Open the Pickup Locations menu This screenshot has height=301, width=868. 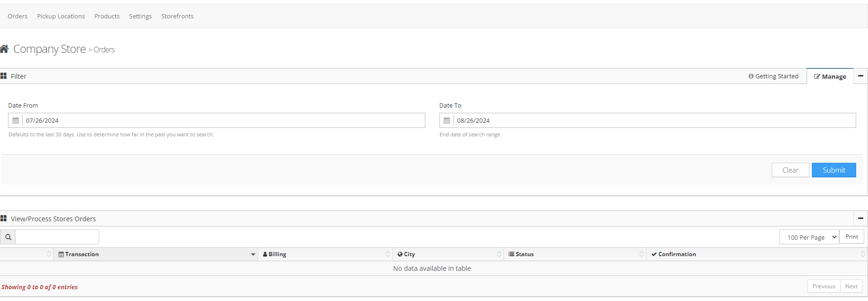[61, 16]
